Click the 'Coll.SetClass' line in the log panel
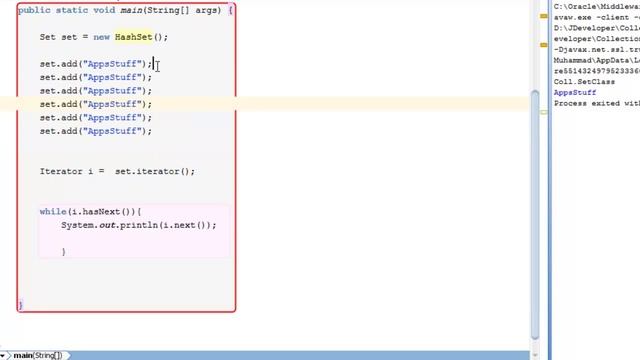 coord(584,82)
